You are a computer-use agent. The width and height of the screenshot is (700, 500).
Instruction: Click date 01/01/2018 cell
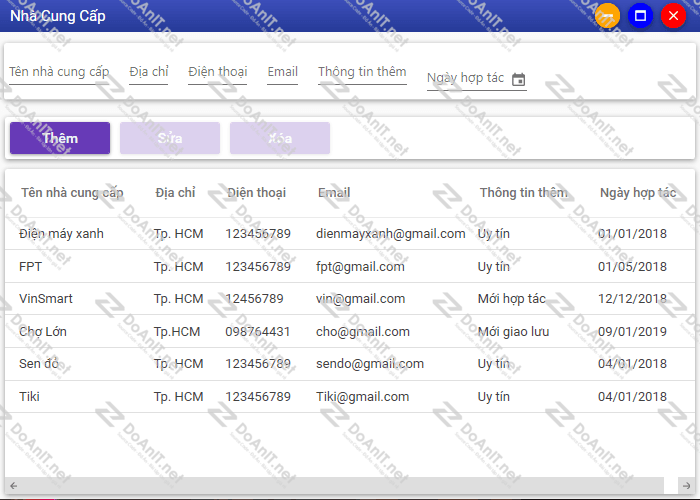tap(633, 233)
